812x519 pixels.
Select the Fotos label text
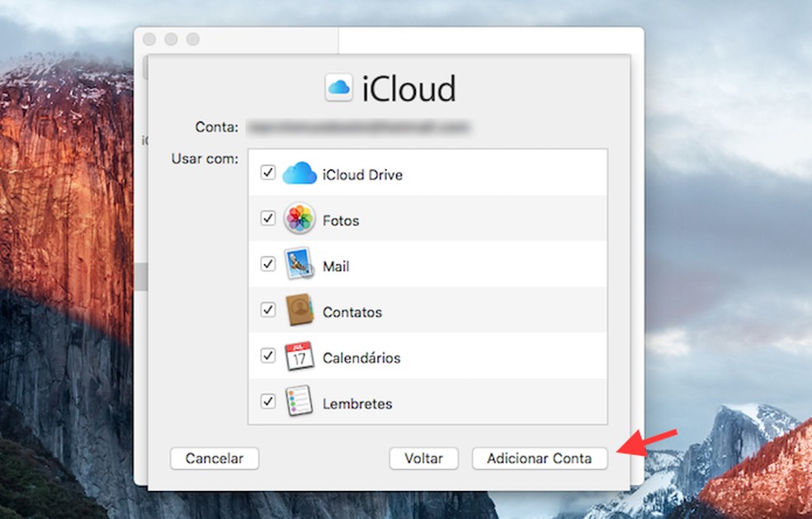click(x=341, y=220)
